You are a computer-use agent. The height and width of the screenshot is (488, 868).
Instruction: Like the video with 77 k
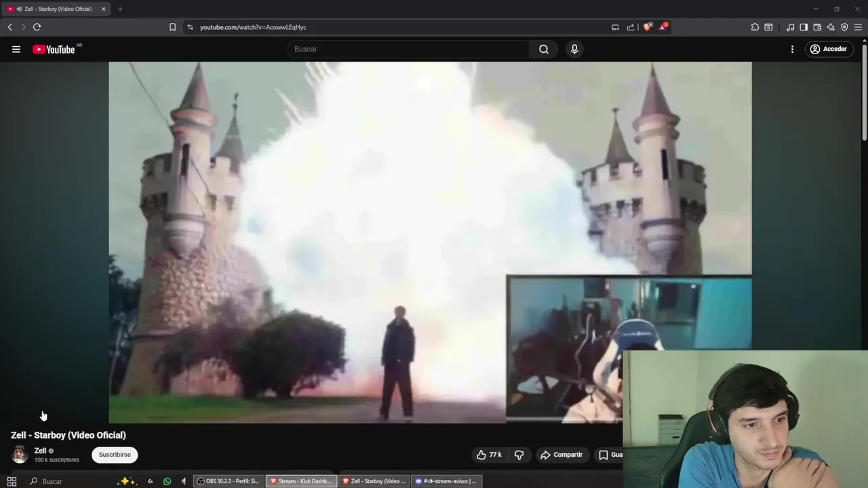click(x=489, y=454)
